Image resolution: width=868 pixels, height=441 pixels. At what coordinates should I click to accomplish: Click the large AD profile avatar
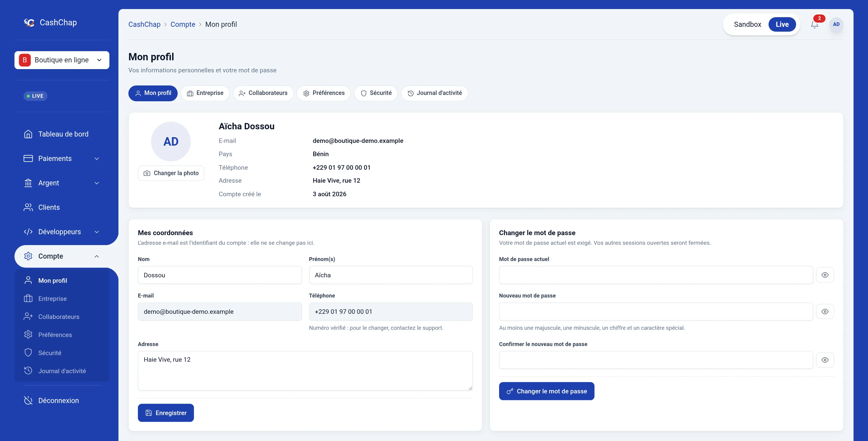[x=171, y=141]
